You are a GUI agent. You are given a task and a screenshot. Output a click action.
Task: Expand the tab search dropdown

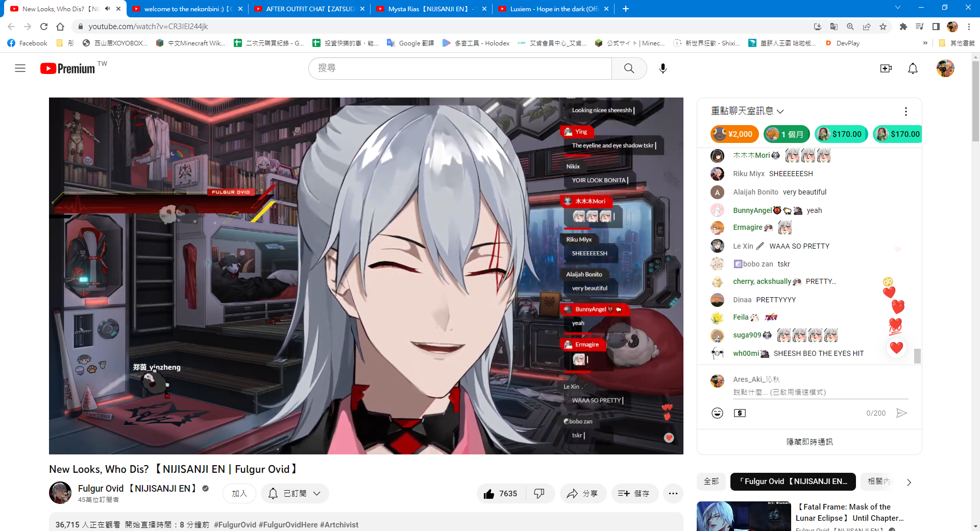tap(897, 8)
